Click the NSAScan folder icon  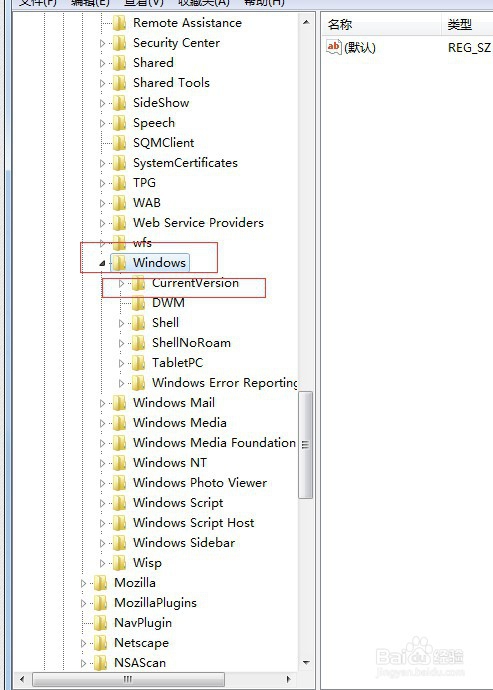pos(100,663)
